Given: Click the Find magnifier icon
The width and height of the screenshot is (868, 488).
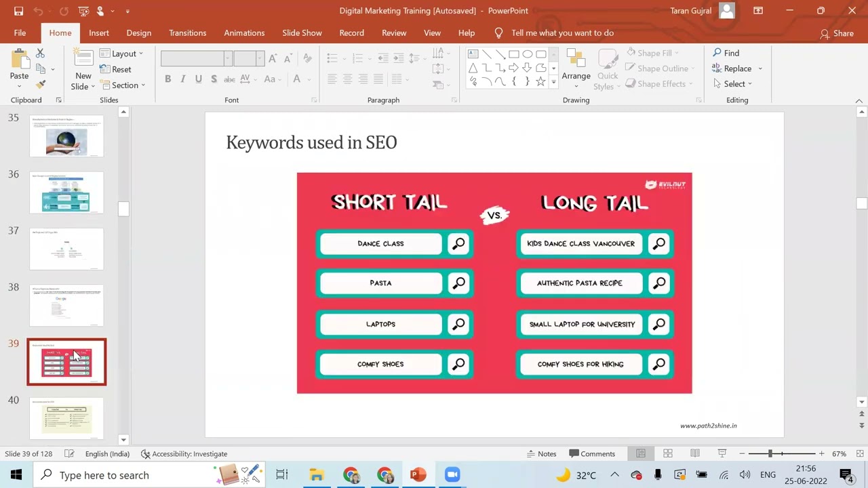Looking at the screenshot, I should pos(717,53).
